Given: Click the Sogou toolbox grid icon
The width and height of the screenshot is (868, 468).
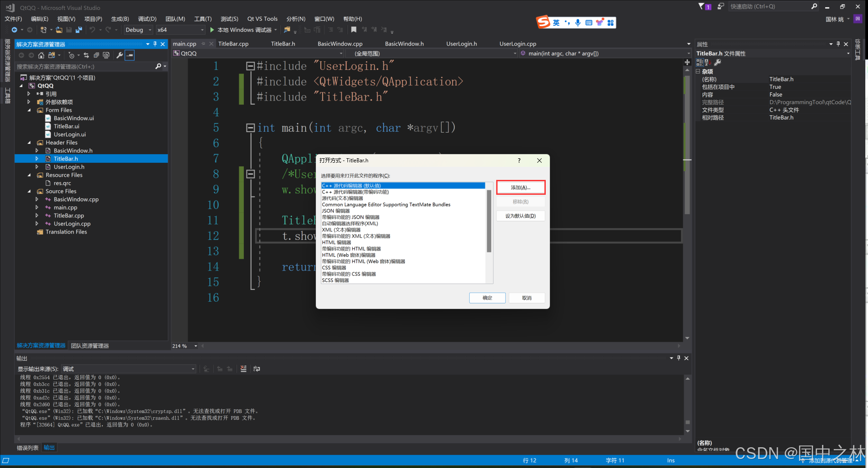Looking at the screenshot, I should 610,23.
